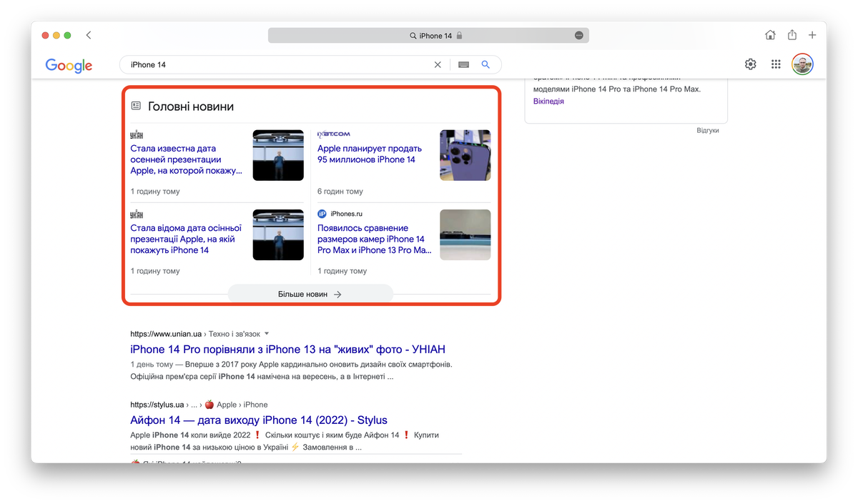858x504 pixels.
Task: Click the "Відгуки" feedback link
Action: point(707,131)
